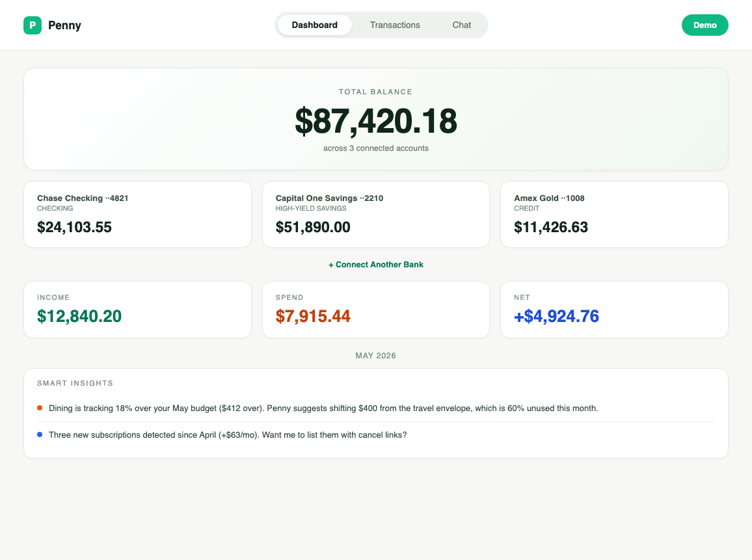Open the new subscriptions detected insight
Viewport: 752px width, 560px height.
(376, 435)
